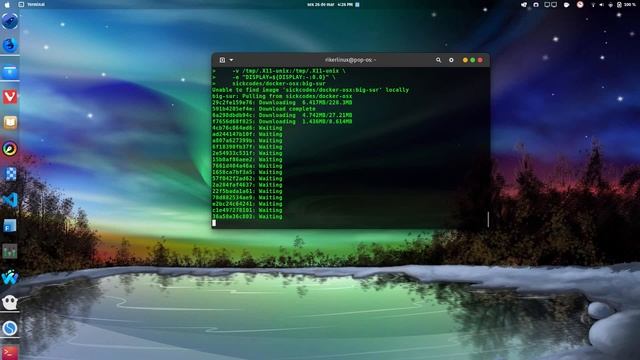Click the line '-e "DISPLAY=${DISPLAY:-:0.0}" \'
This screenshot has width=640, height=360.
(284, 77)
